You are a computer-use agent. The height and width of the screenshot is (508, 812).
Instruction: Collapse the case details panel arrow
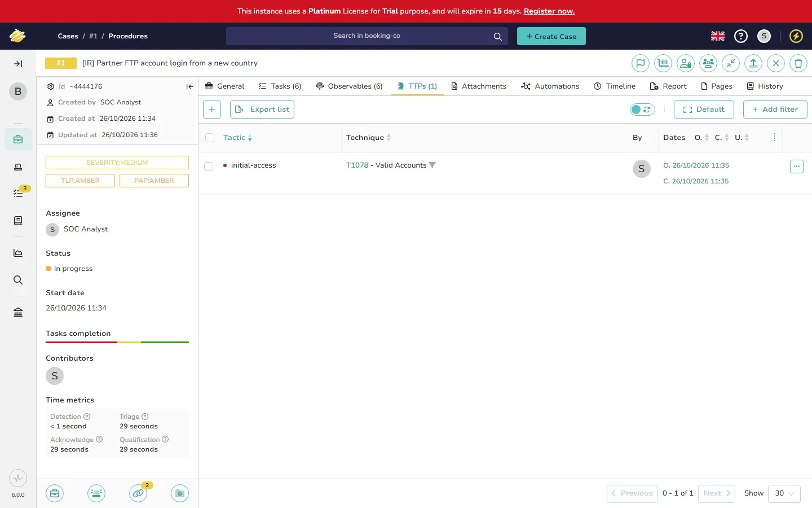[x=189, y=86]
